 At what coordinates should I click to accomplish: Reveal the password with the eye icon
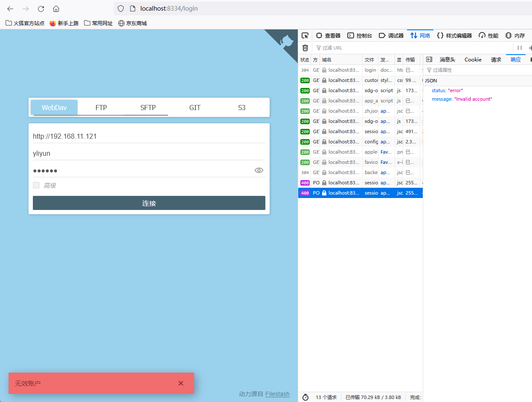(259, 170)
